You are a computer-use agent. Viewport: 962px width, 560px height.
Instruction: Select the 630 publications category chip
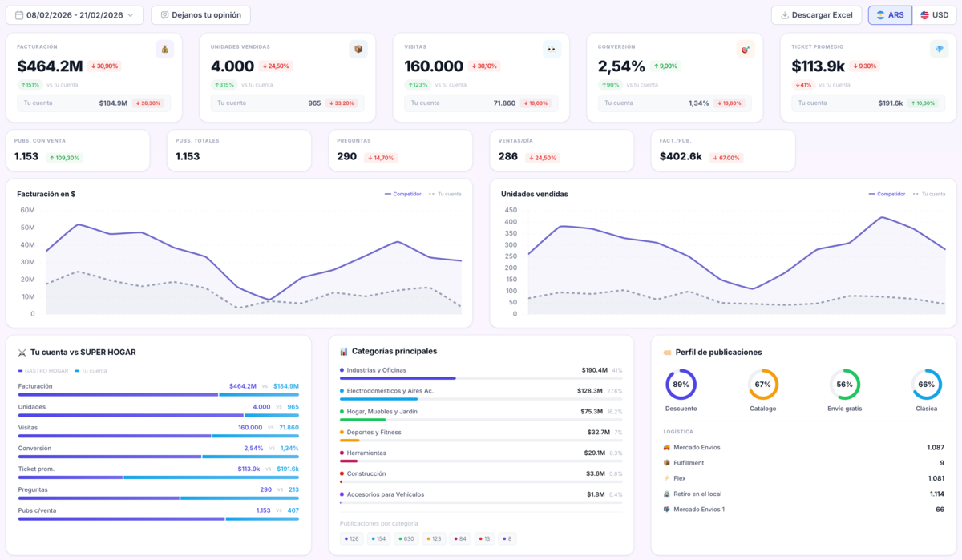coord(405,539)
